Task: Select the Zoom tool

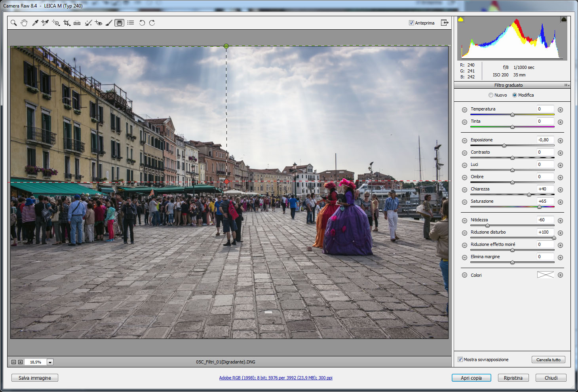Action: 13,23
